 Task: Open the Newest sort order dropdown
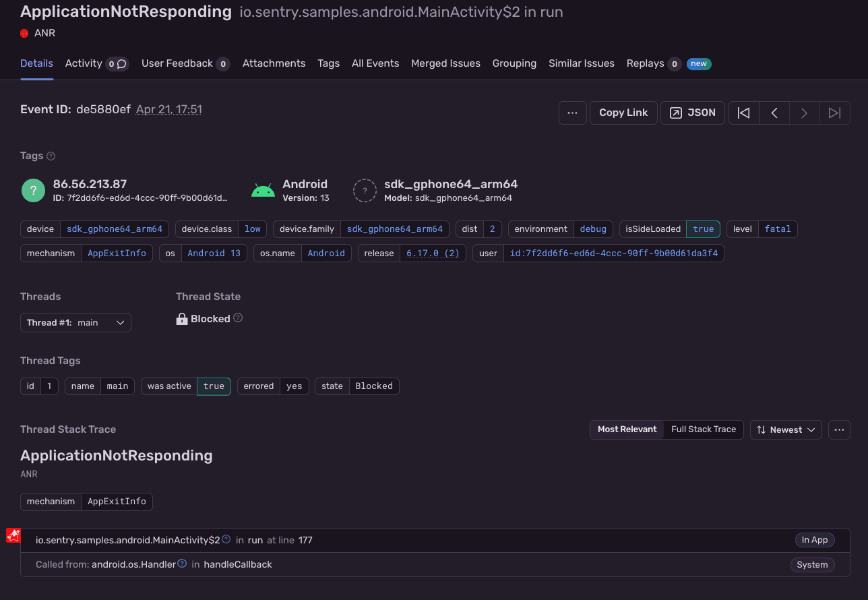(785, 429)
